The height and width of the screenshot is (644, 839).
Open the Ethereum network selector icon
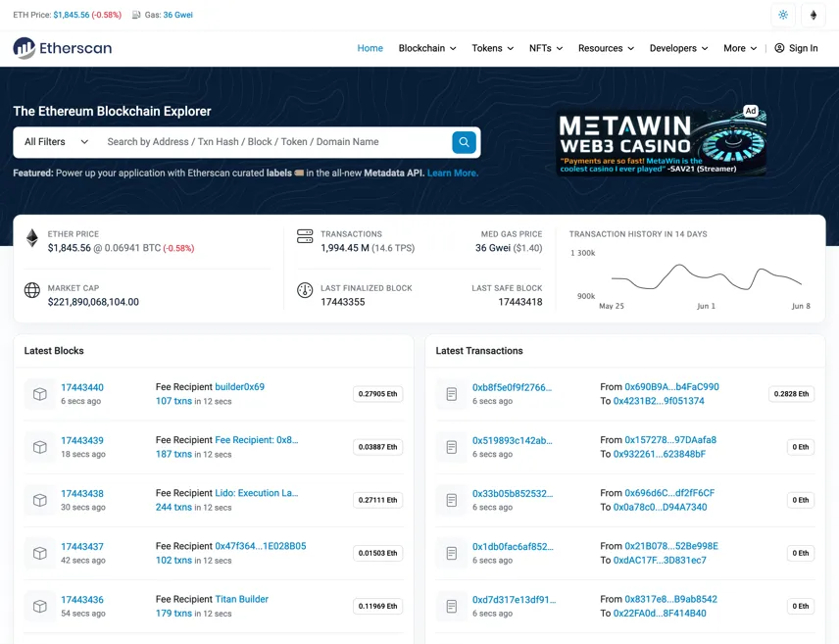point(814,15)
